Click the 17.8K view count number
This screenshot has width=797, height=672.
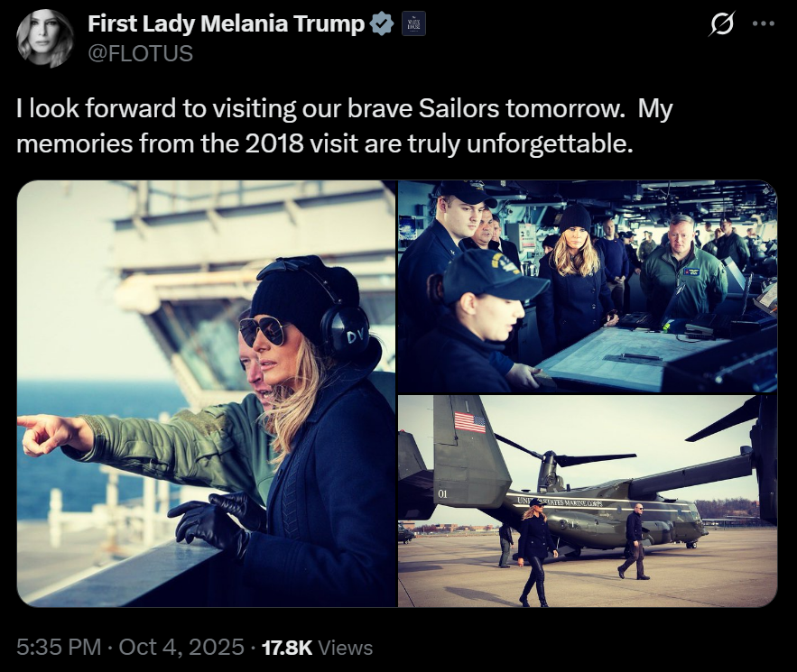[x=286, y=647]
